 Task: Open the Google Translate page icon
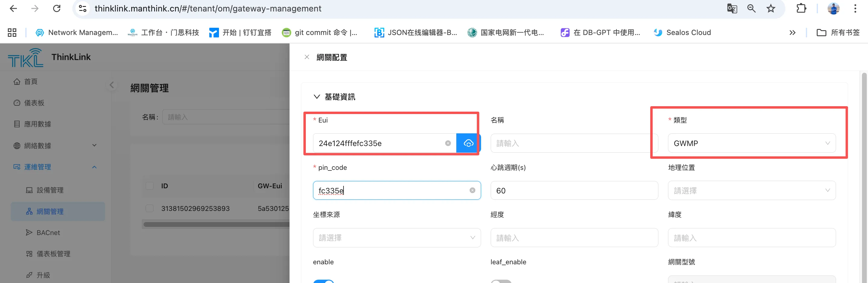point(732,8)
